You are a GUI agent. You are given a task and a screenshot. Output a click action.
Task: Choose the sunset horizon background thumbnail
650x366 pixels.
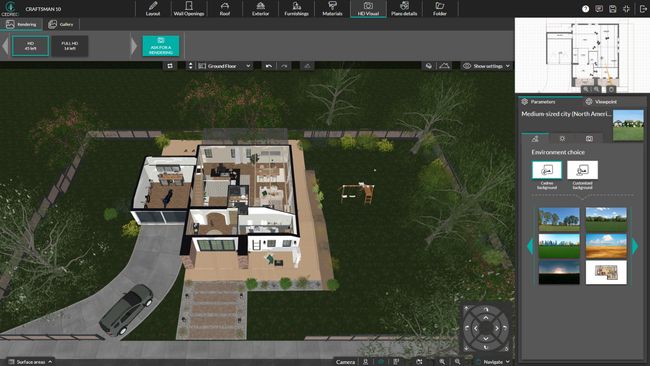[559, 272]
